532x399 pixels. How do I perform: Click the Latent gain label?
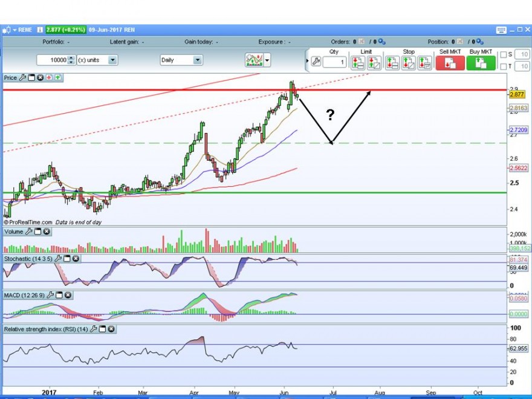[124, 42]
